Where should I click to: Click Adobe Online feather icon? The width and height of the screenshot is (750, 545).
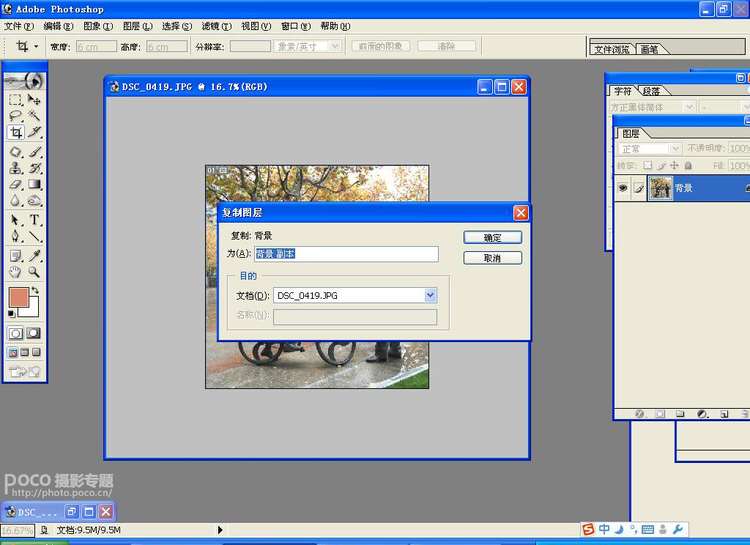24,81
